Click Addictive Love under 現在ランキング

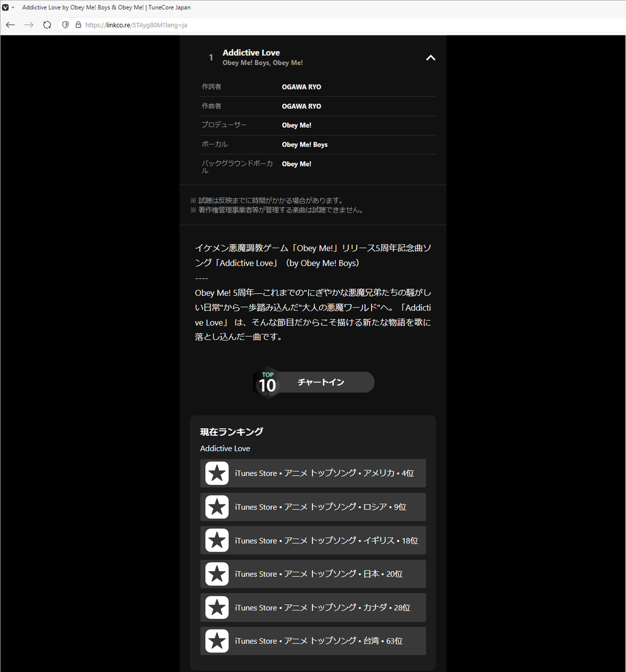[225, 449]
